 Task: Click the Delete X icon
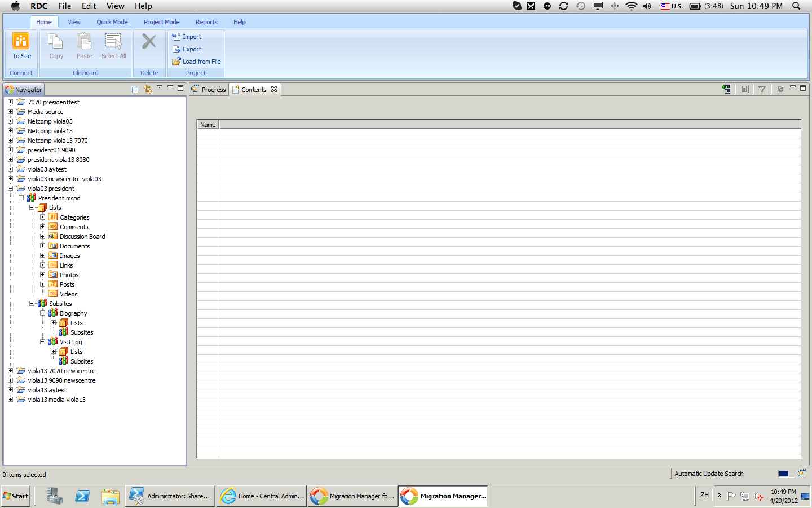click(149, 41)
